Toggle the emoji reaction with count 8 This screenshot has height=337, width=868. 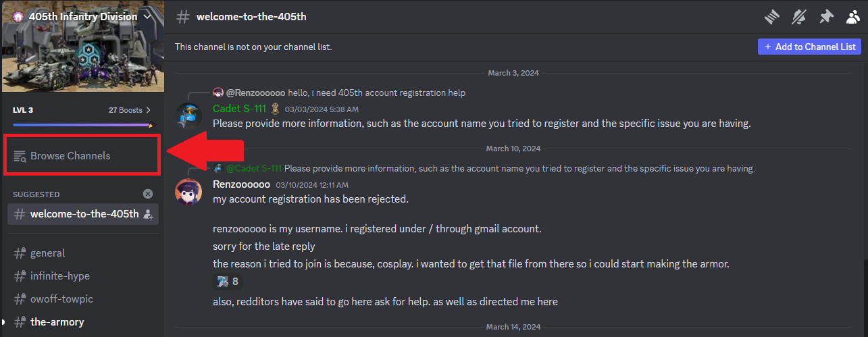[x=227, y=282]
